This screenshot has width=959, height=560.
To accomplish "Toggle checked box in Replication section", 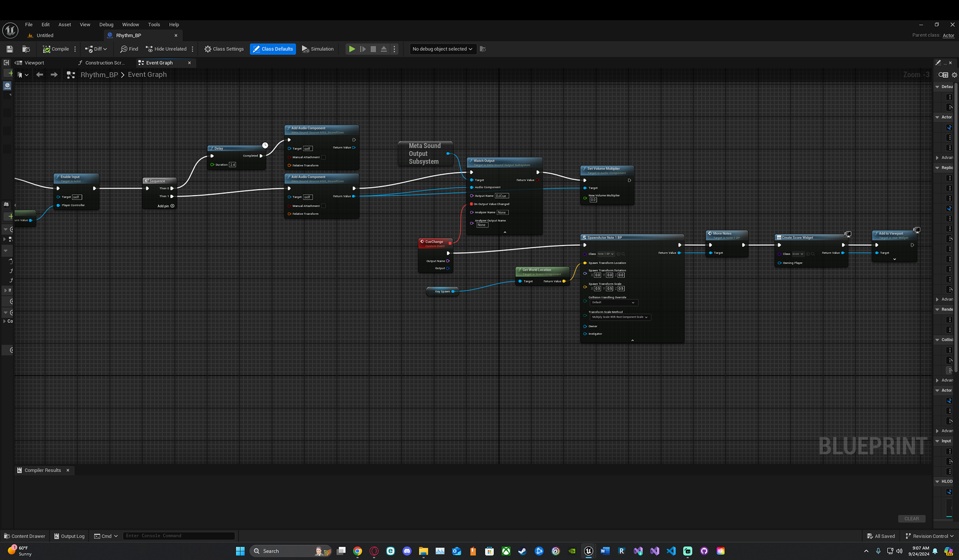I will [x=950, y=209].
